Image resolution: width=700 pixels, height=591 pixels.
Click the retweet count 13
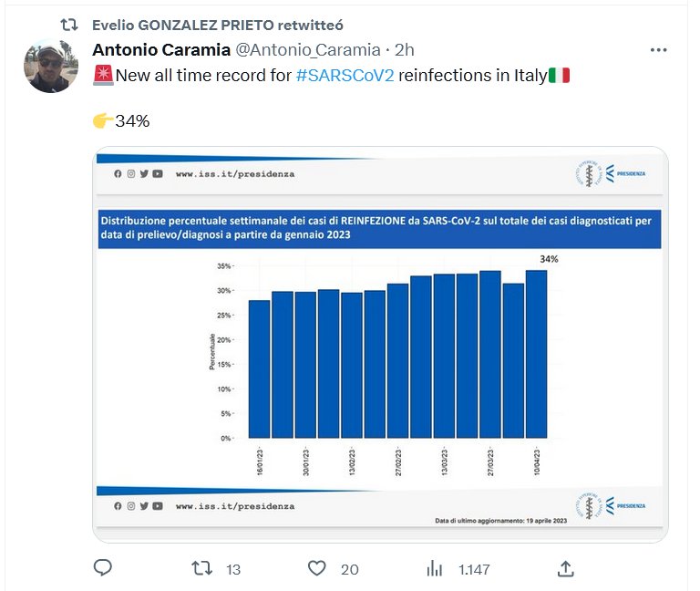[232, 569]
